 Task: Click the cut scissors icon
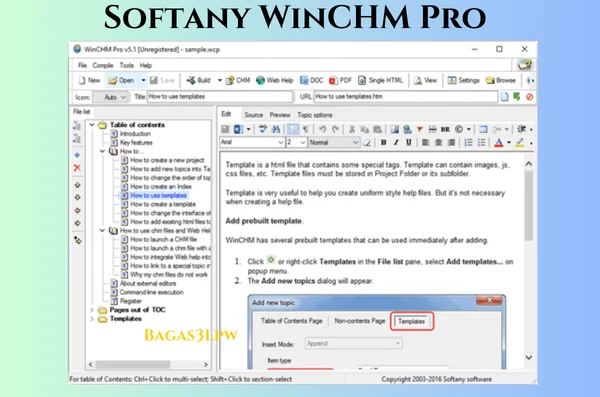[x=352, y=129]
